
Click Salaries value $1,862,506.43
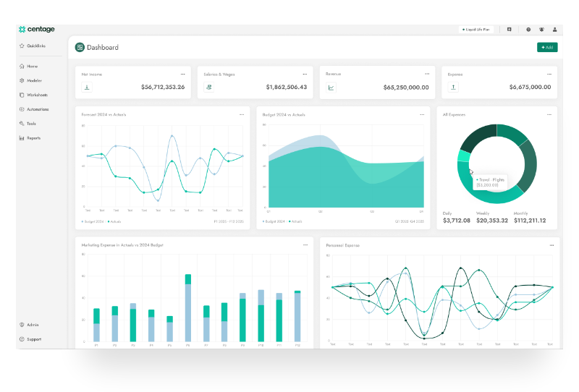(287, 87)
